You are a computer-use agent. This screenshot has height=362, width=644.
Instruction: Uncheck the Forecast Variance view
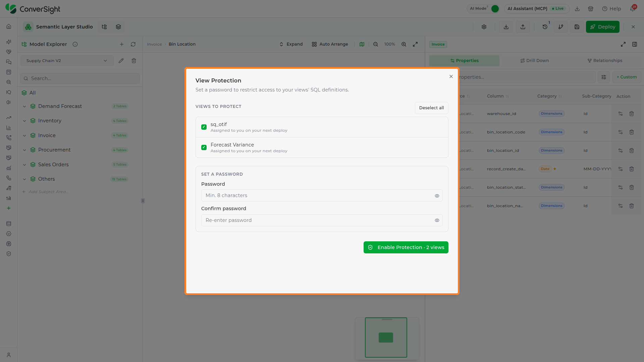point(204,147)
